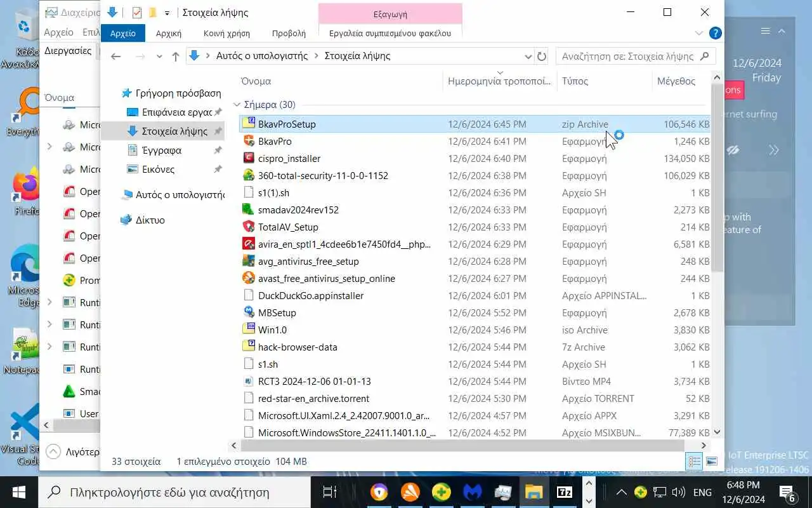This screenshot has height=508, width=812.
Task: Click the BkavProSetup zip archive icon
Action: click(249, 124)
